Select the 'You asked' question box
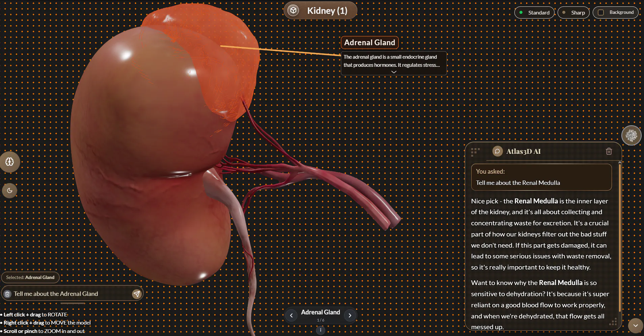The height and width of the screenshot is (336, 644). (541, 177)
